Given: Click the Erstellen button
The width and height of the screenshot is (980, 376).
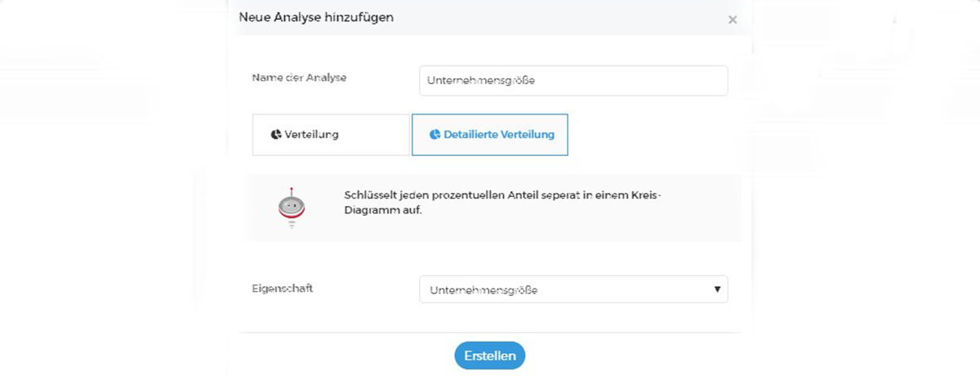Looking at the screenshot, I should [x=490, y=356].
